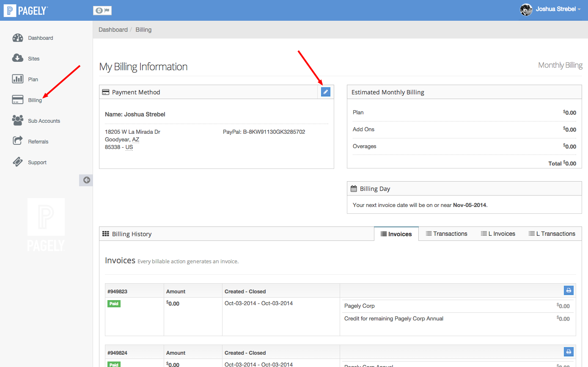This screenshot has height=367, width=588.
Task: Click the Support ticket icon
Action: [18, 162]
